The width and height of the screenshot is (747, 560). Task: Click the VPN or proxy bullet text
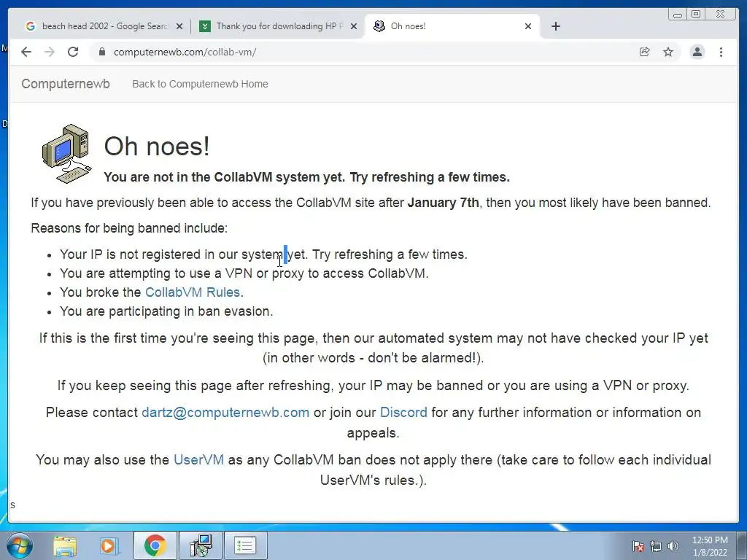[244, 273]
